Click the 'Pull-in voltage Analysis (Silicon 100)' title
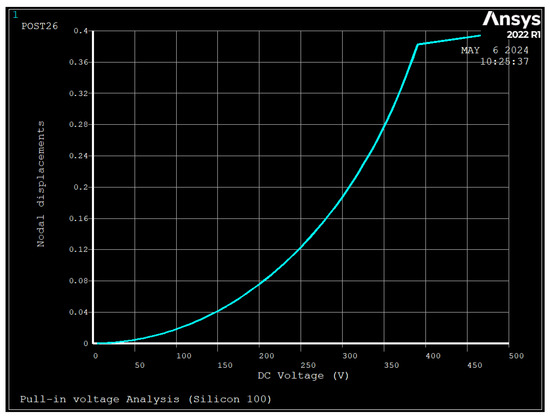The image size is (550, 418). coord(146,399)
